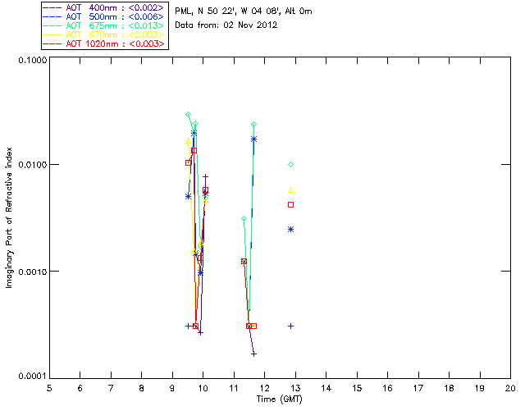525x420 pixels.
Task: Click the x-axis tick label 19
Action: click(480, 388)
